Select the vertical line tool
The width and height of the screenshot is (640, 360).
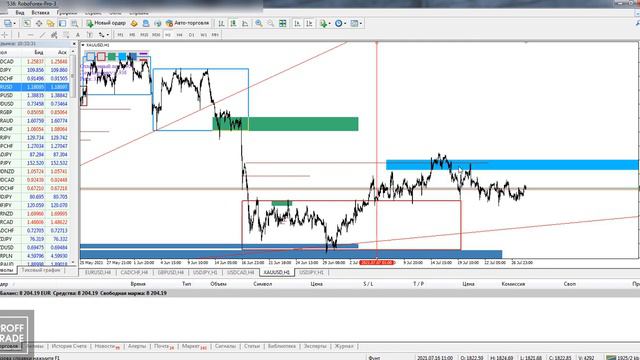click(x=18, y=35)
